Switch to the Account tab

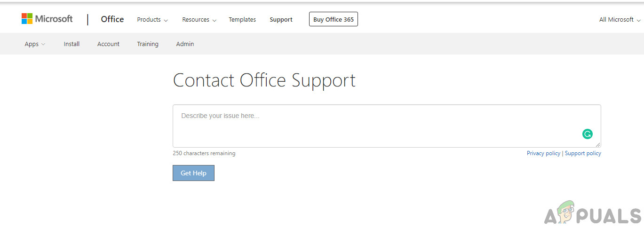(x=108, y=44)
